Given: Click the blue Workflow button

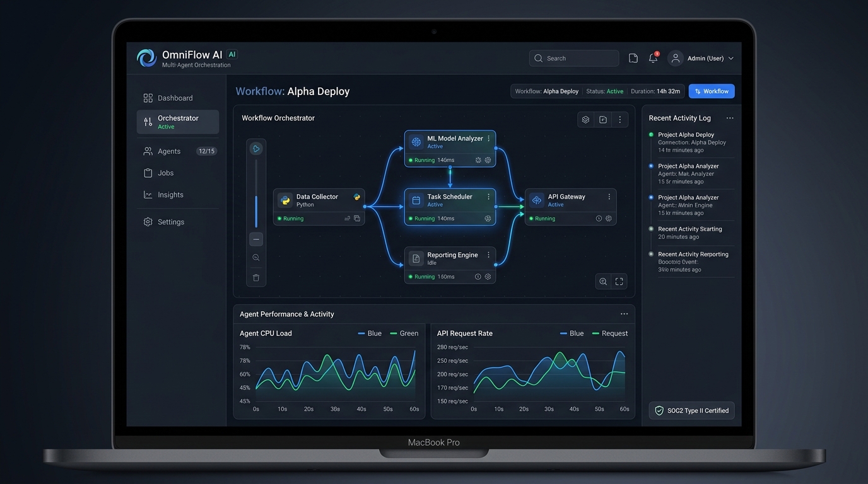Looking at the screenshot, I should [x=712, y=91].
